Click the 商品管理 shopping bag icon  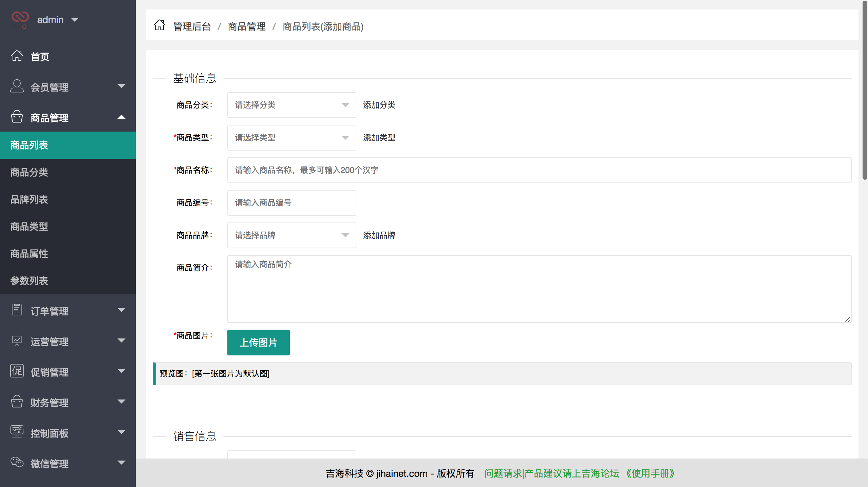point(17,117)
